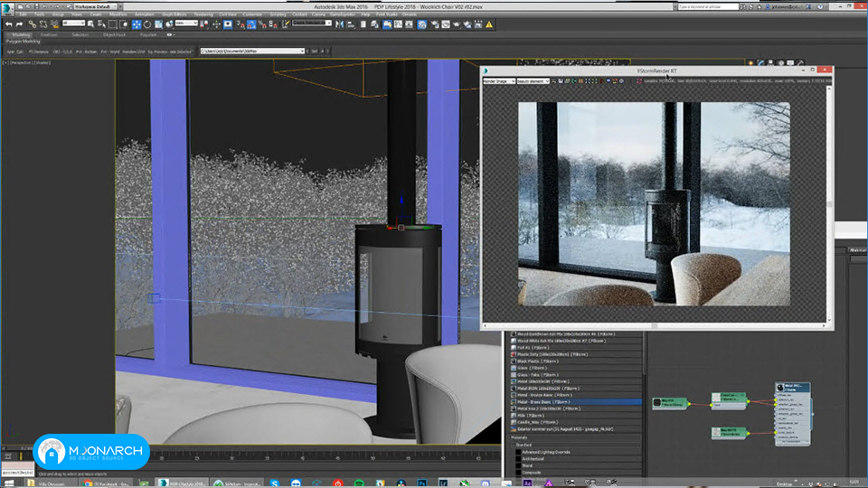Screen dimensions: 868x488
Task: Open the Modify panel arc icon
Action: tap(760, 63)
